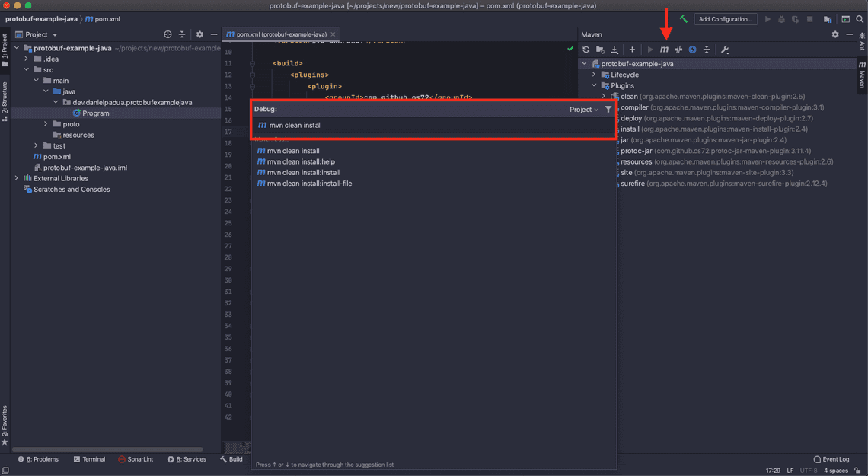
Task: Click the Add Configuration button
Action: (x=726, y=18)
